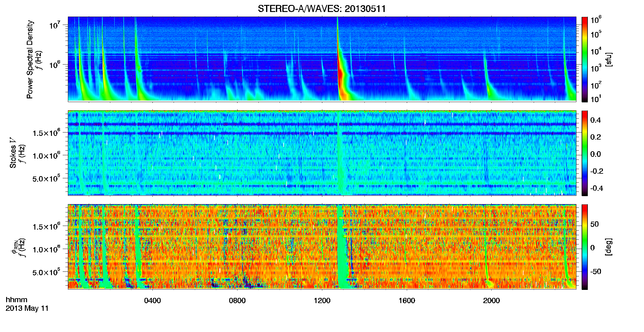Click the 0400 time tick label
The height and width of the screenshot is (332, 644).
(x=152, y=301)
